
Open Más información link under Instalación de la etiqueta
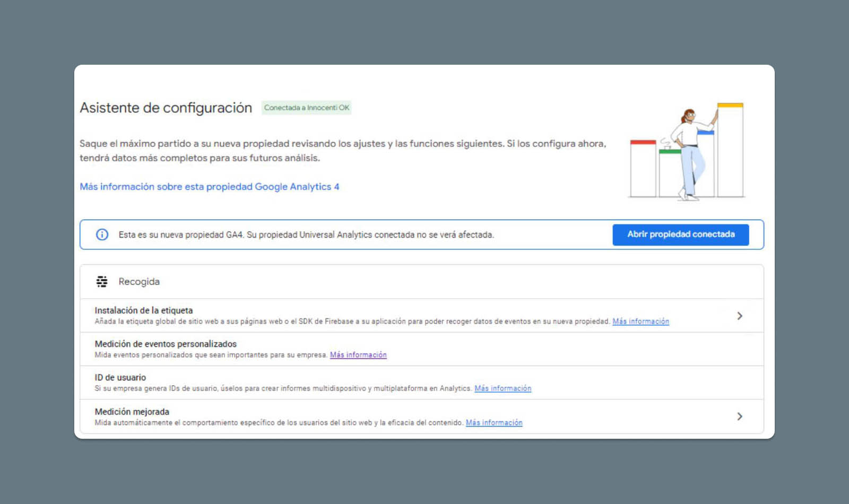(640, 321)
